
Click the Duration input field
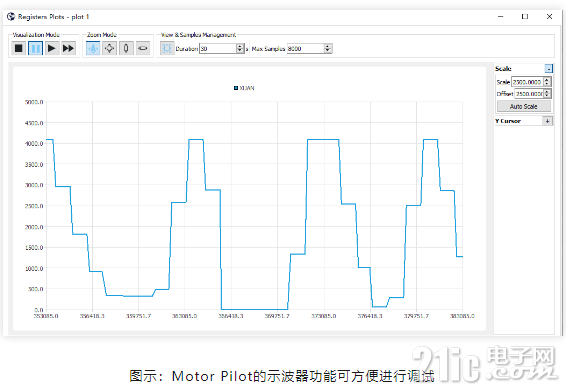(218, 48)
